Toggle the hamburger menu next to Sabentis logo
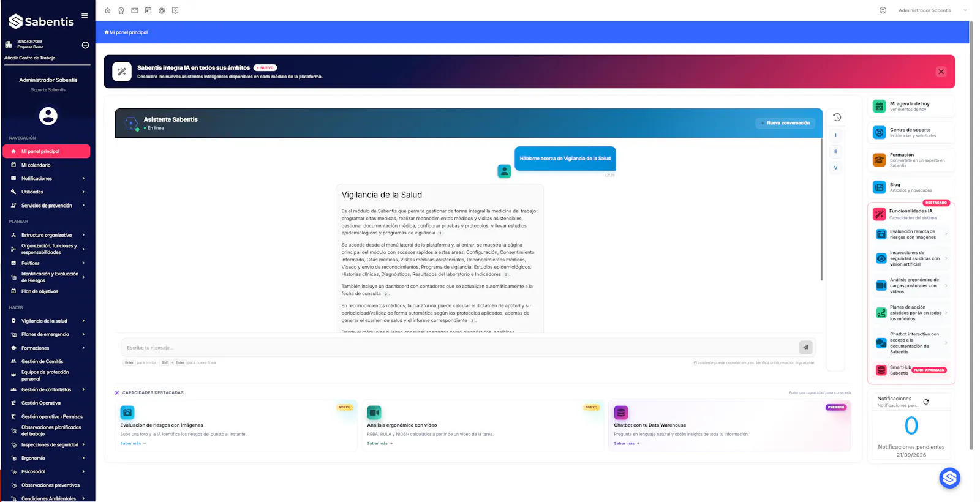Viewport: 980px width, 502px height. pyautogui.click(x=85, y=15)
